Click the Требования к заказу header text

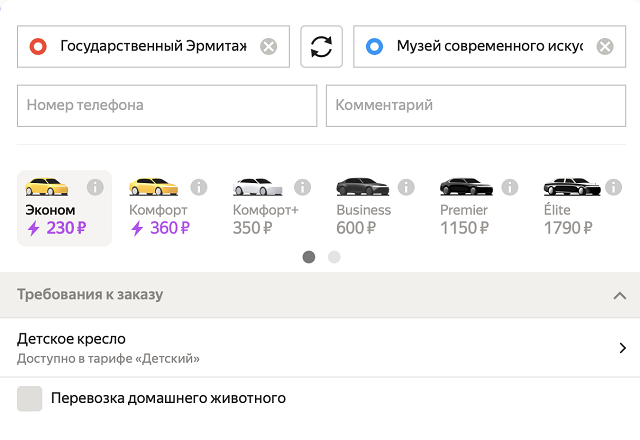90,294
